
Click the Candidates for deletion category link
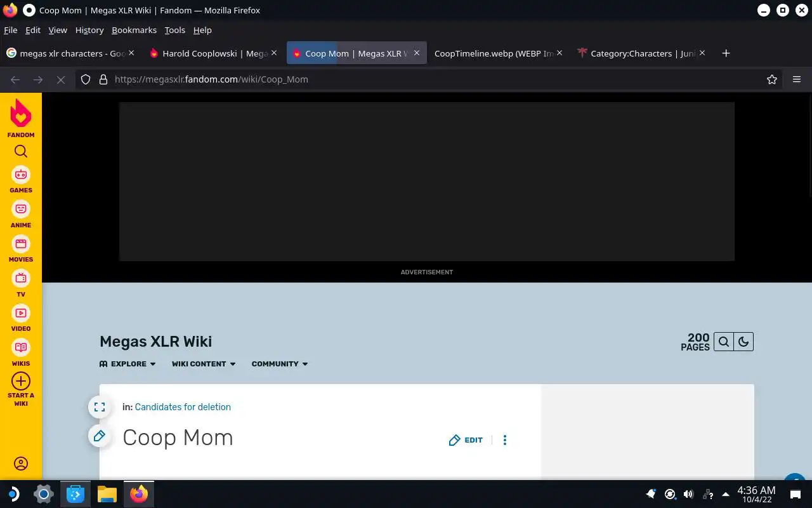pos(183,407)
